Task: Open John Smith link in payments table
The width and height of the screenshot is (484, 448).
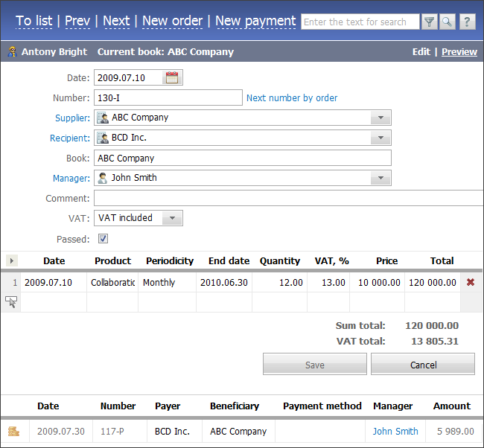Action: pyautogui.click(x=395, y=431)
